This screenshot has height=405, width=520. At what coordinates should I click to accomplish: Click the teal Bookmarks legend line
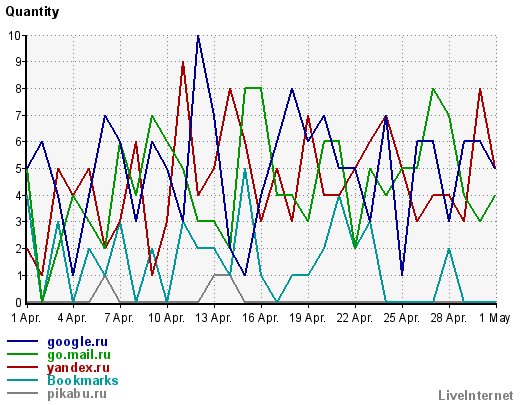point(22,380)
